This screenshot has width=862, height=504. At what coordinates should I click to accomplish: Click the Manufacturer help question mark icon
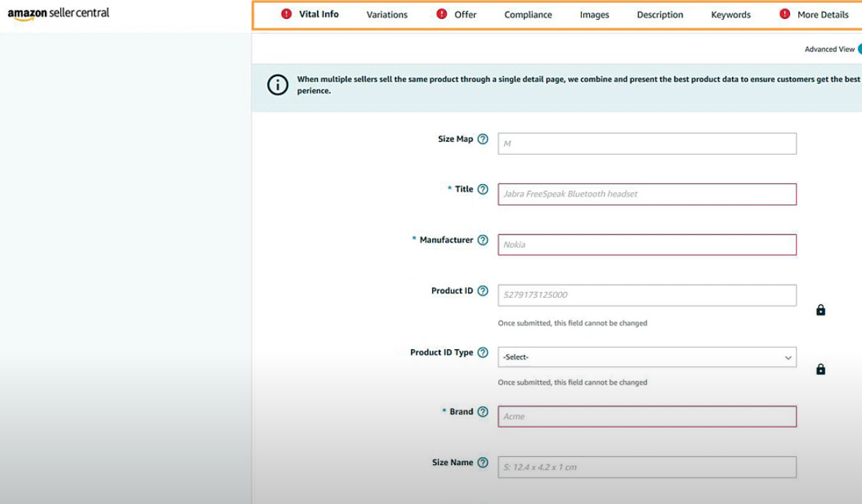click(483, 240)
